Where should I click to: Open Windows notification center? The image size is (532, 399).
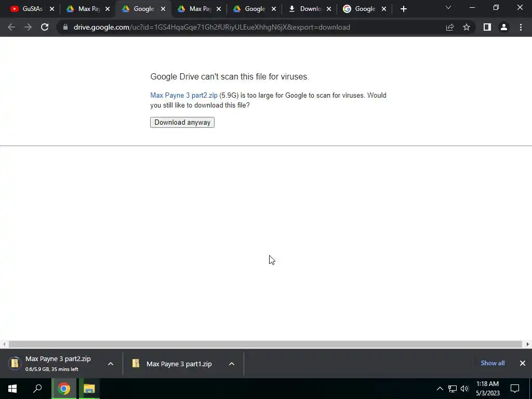(515, 389)
